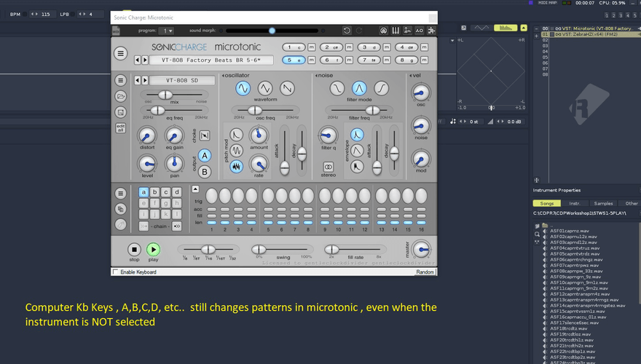Click the master volume knob

tap(421, 249)
